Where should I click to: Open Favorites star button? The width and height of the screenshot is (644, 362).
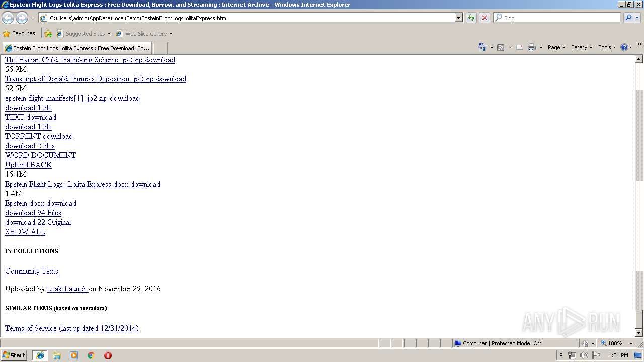click(19, 33)
